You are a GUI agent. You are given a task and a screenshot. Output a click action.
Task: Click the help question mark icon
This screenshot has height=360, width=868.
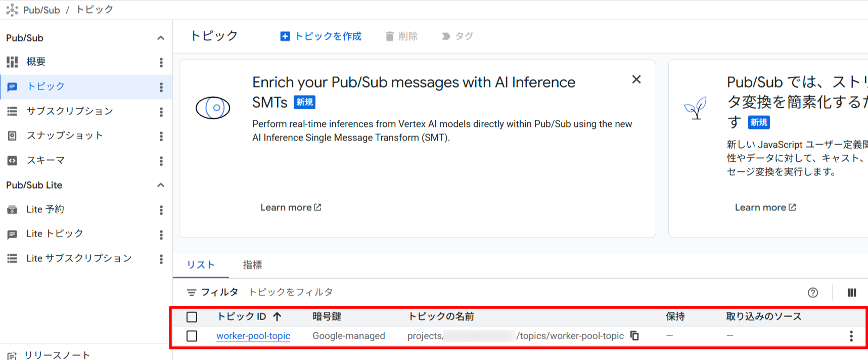[812, 292]
